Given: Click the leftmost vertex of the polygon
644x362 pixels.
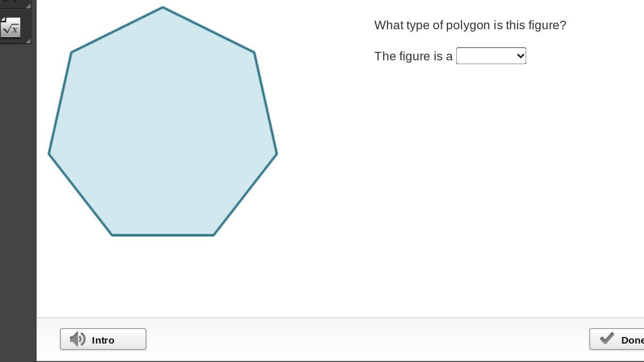Looking at the screenshot, I should [49, 153].
